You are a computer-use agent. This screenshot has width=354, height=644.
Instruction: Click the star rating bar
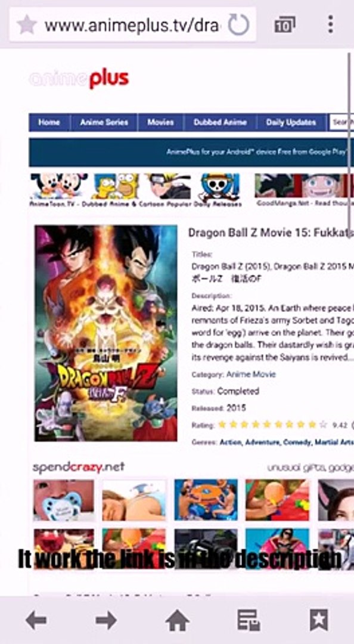tap(273, 425)
